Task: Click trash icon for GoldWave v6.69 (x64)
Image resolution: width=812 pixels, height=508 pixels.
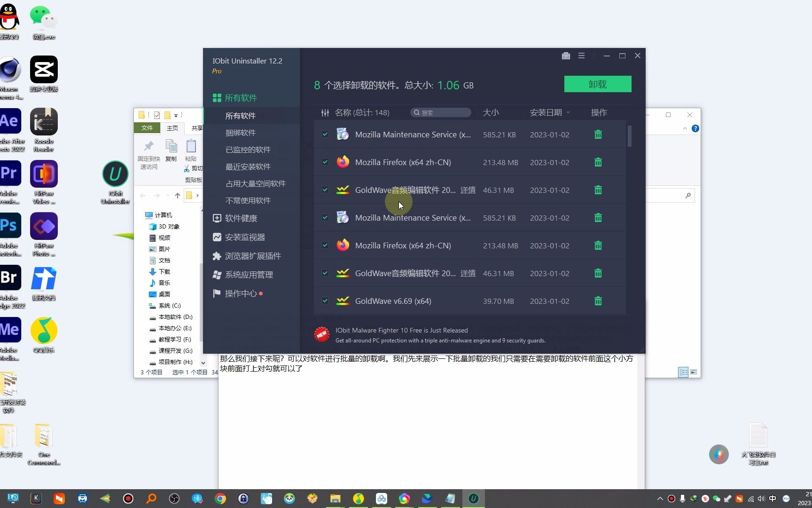Action: coord(598,301)
